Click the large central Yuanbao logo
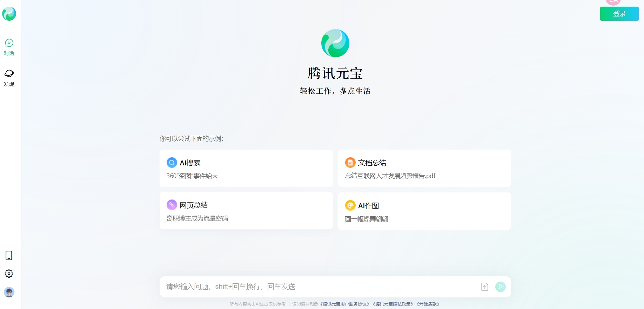 pos(335,43)
